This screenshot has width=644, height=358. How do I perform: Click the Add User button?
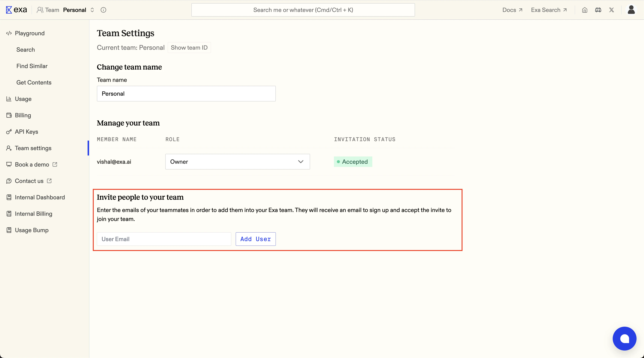255,239
